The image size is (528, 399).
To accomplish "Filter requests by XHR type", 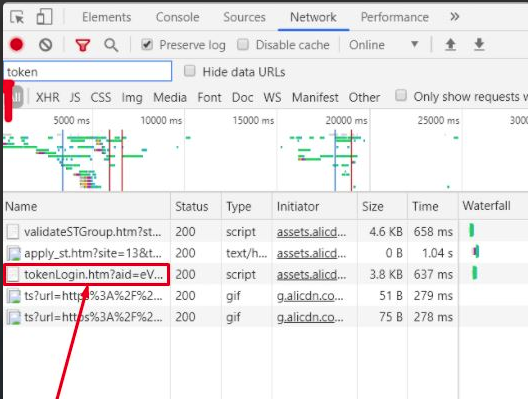I will (47, 98).
